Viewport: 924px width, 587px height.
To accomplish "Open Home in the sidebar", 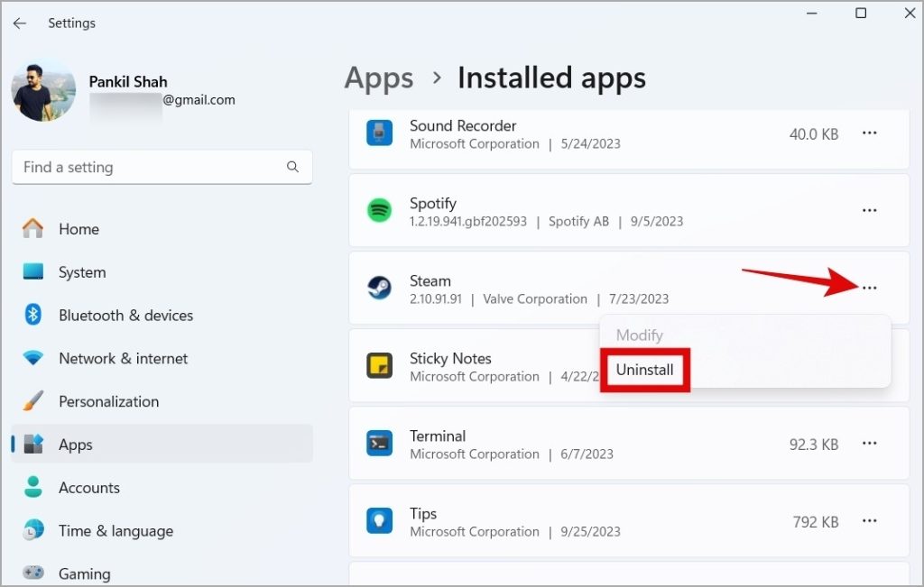I will (162, 229).
